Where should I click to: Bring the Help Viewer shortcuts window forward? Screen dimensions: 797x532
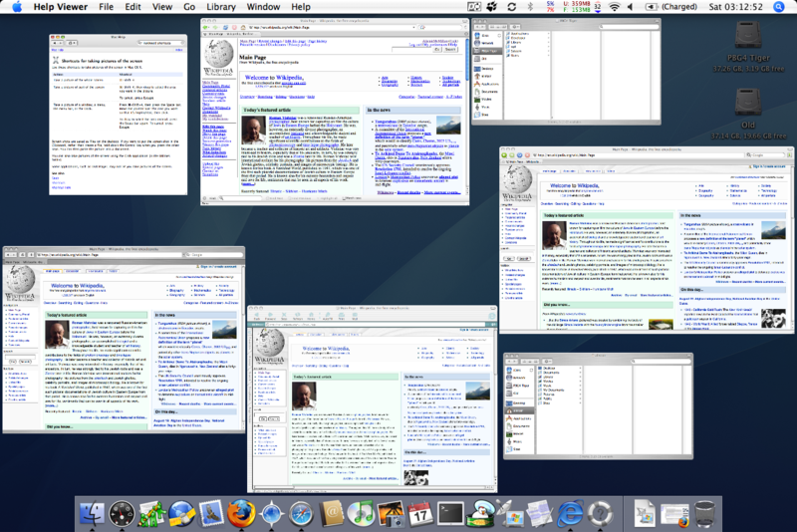pos(118,115)
